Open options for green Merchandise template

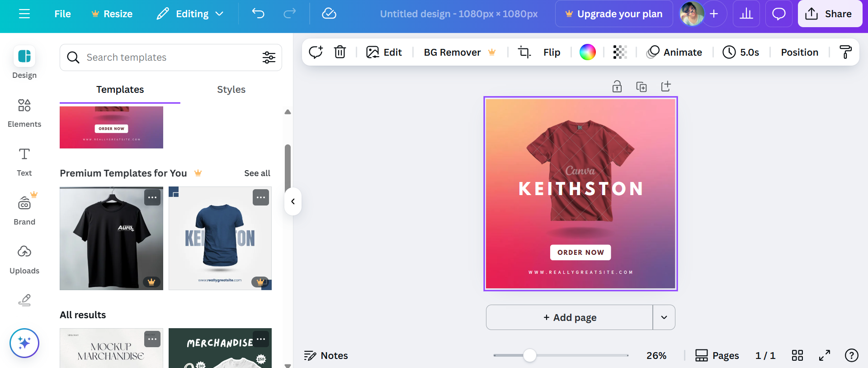pyautogui.click(x=261, y=339)
